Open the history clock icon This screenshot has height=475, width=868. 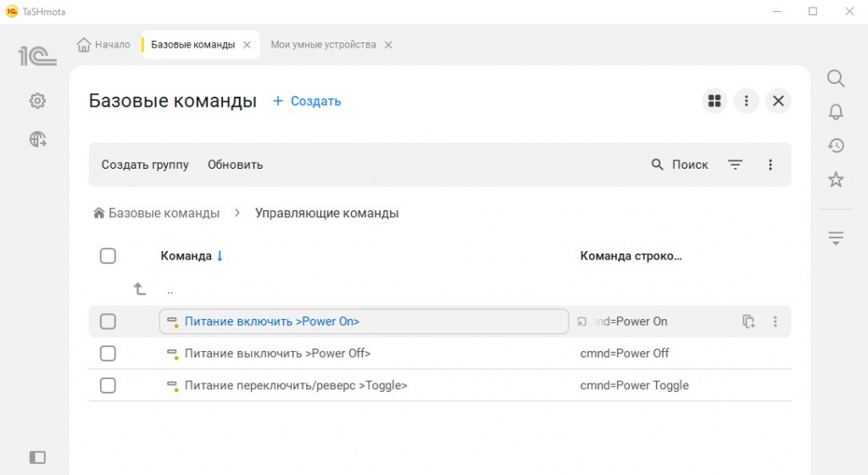836,146
